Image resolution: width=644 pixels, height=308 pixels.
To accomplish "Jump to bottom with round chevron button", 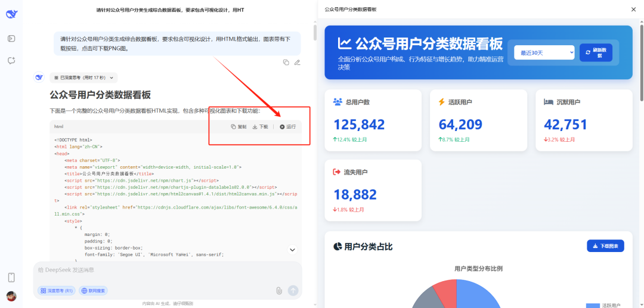I will click(292, 250).
